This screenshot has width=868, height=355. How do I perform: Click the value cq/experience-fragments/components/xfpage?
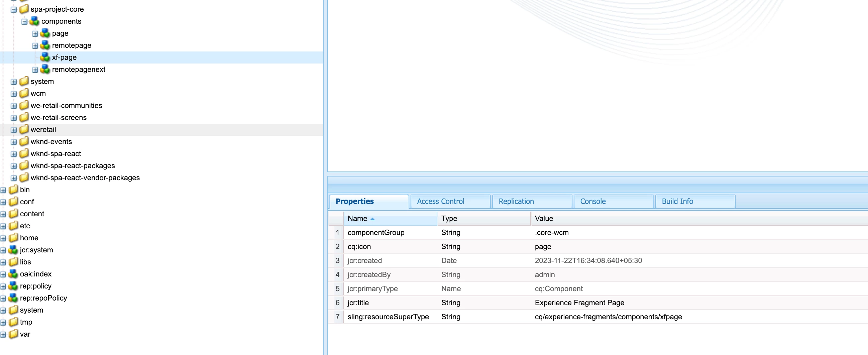tap(608, 317)
